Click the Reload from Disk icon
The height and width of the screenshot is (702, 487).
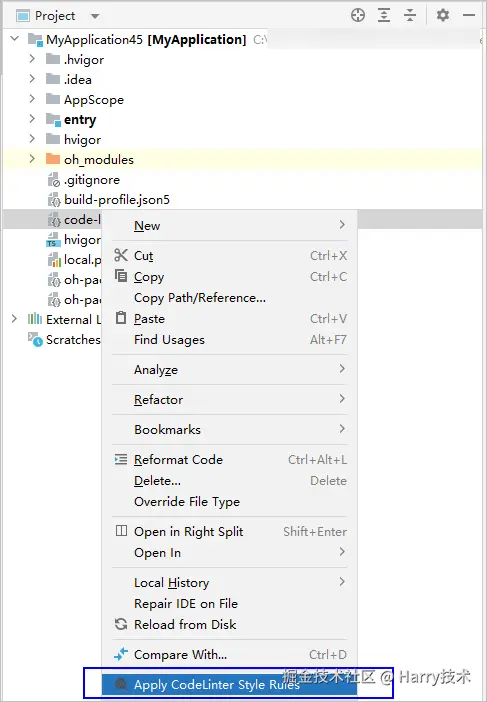coord(121,624)
